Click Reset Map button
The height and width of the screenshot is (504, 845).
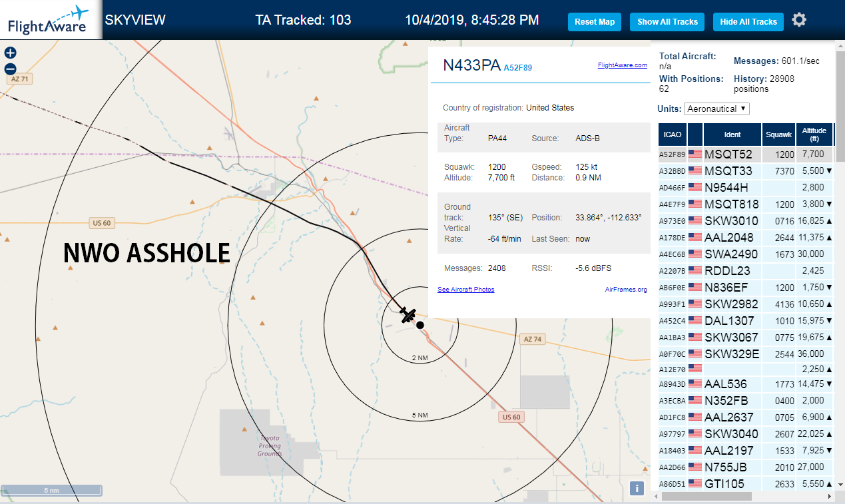point(595,22)
